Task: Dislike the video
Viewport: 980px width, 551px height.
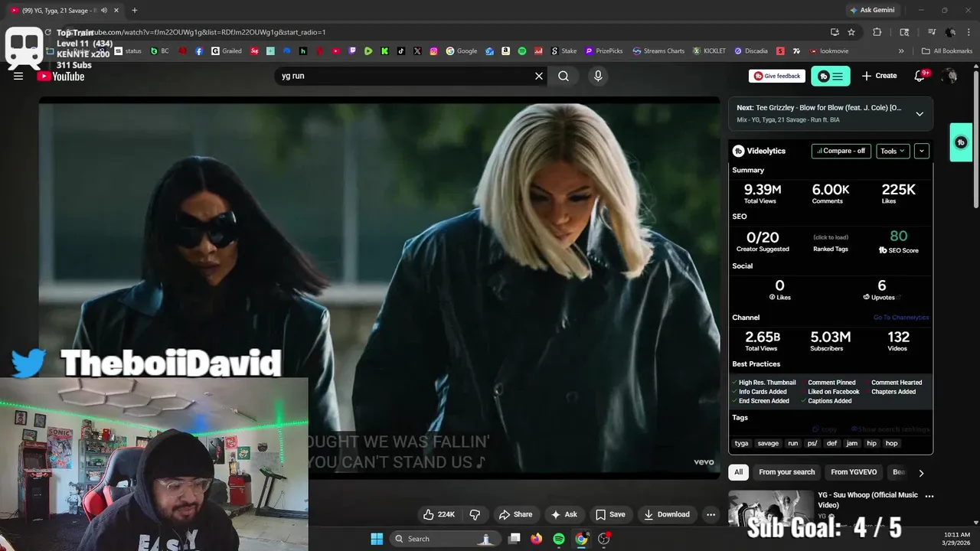Action: tap(475, 514)
